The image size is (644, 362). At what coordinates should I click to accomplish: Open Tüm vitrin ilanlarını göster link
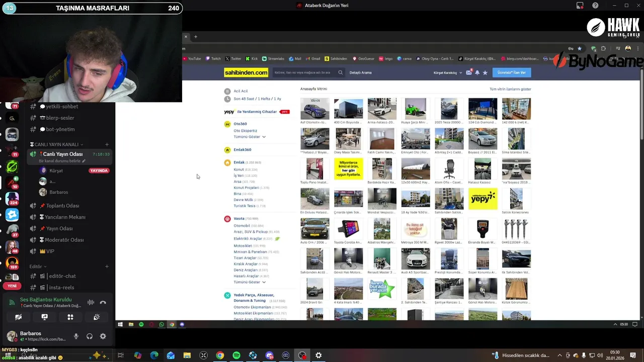(x=510, y=89)
